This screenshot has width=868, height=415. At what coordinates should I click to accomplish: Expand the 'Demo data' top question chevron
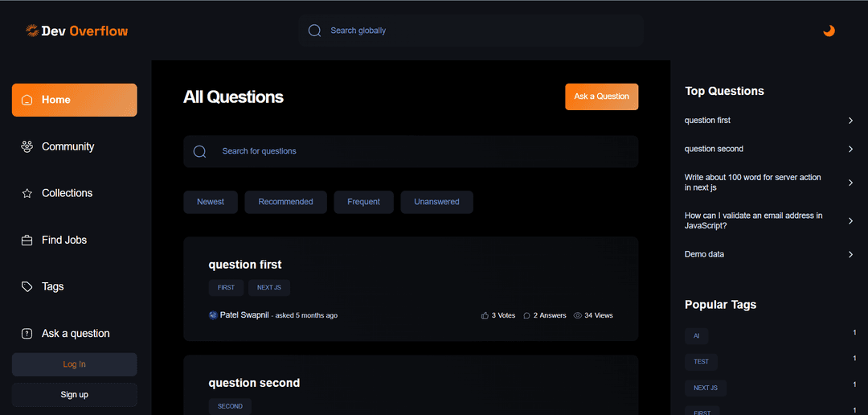850,254
